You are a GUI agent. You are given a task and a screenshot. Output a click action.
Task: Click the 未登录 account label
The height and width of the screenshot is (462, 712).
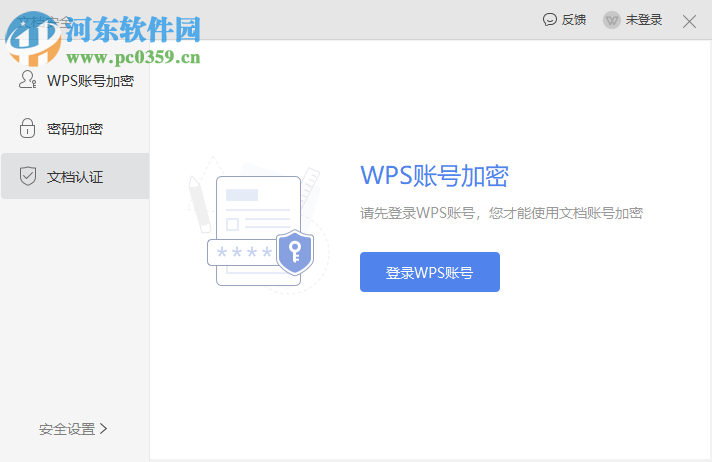click(x=643, y=20)
